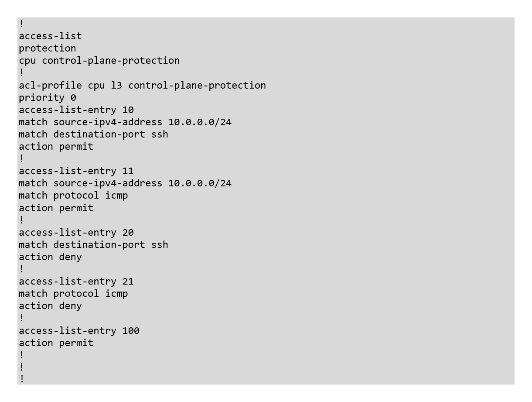The height and width of the screenshot is (402, 532).
Task: Click 'match protocol icmp' under entry 11
Action: [x=73, y=196]
